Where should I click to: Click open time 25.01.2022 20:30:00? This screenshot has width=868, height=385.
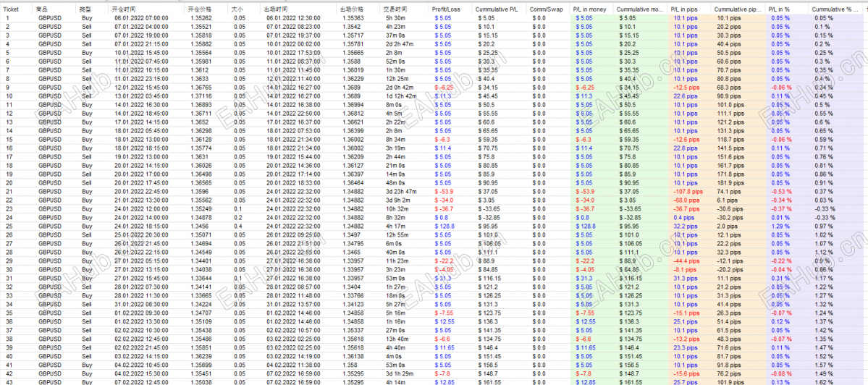(141, 234)
